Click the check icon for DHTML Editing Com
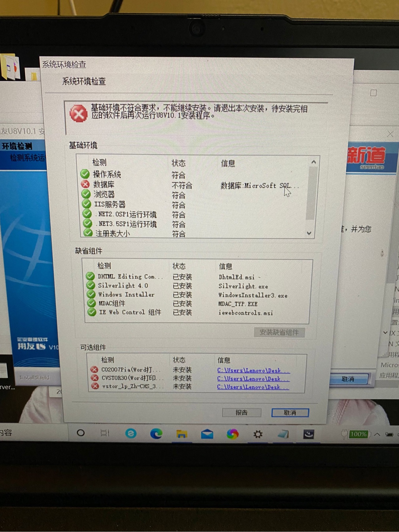Image resolution: width=399 pixels, height=532 pixels. tap(90, 276)
